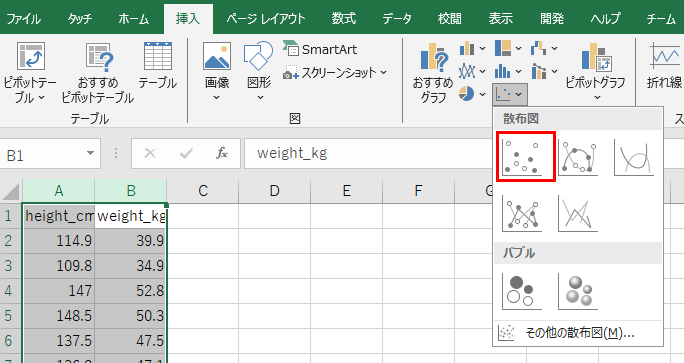
Task: Select scatter with smooth lines and markers
Action: click(x=578, y=158)
